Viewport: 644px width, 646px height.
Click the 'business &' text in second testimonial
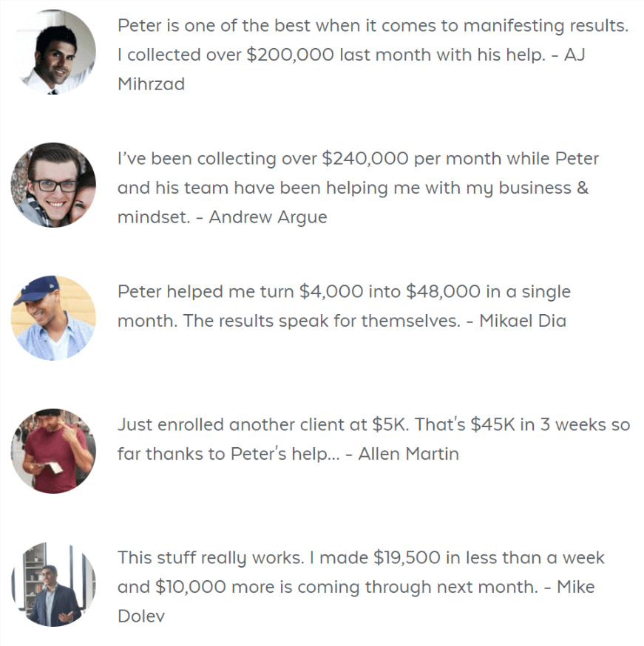click(543, 188)
